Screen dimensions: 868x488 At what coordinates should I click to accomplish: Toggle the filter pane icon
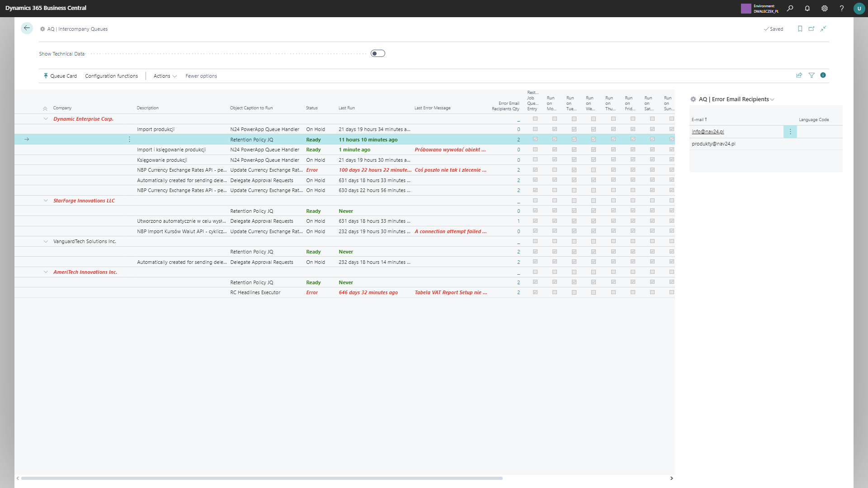tap(811, 75)
